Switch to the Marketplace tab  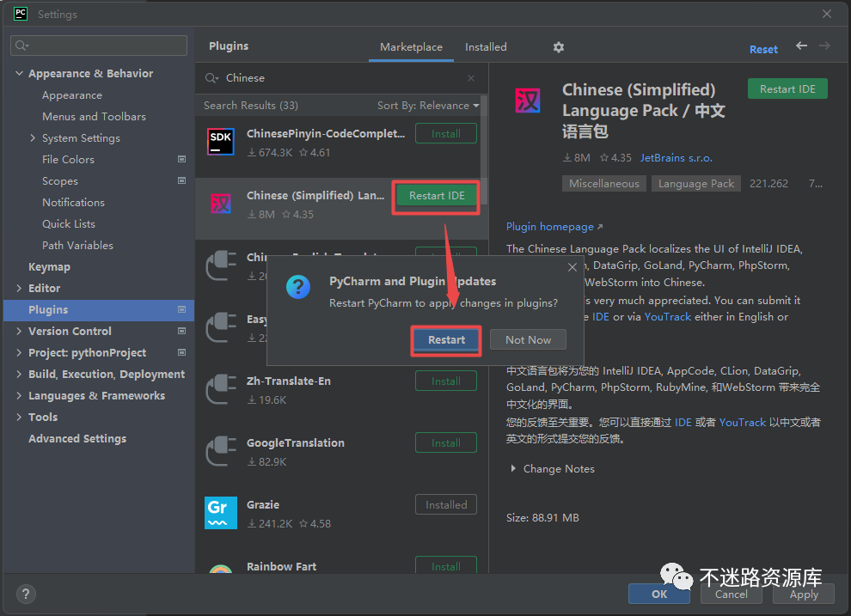click(411, 47)
